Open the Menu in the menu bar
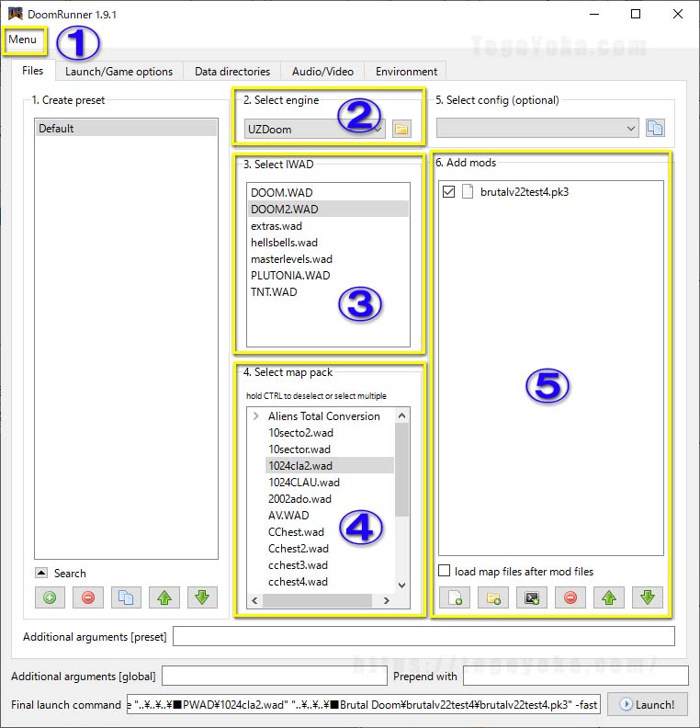The image size is (700, 728). click(x=23, y=40)
